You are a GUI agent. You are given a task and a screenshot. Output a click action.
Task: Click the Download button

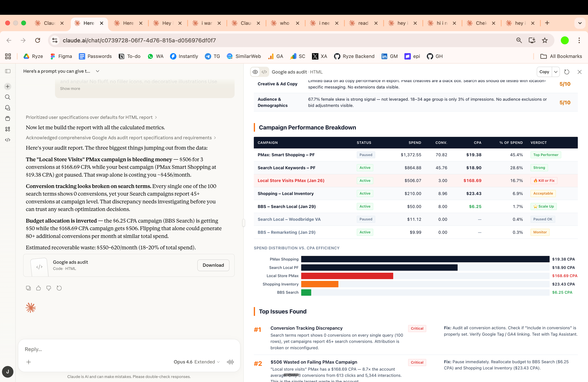click(x=213, y=265)
